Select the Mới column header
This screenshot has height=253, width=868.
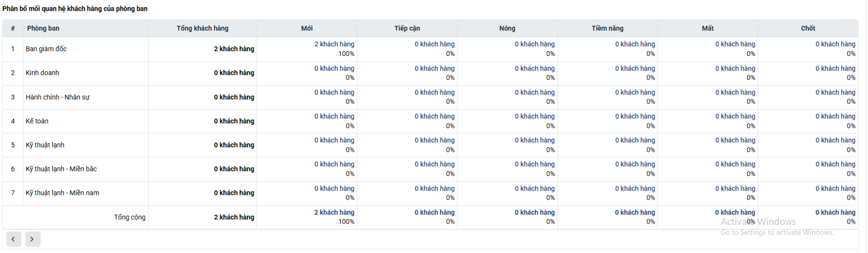[x=307, y=28]
